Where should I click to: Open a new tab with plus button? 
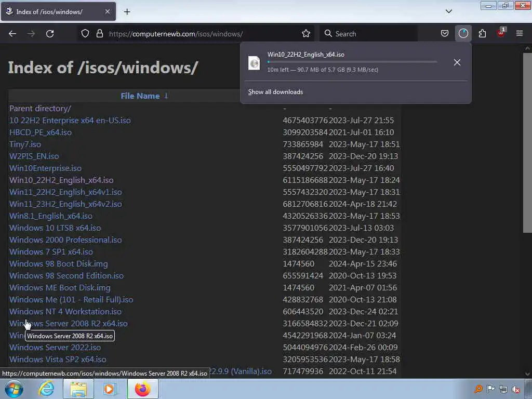point(127,12)
